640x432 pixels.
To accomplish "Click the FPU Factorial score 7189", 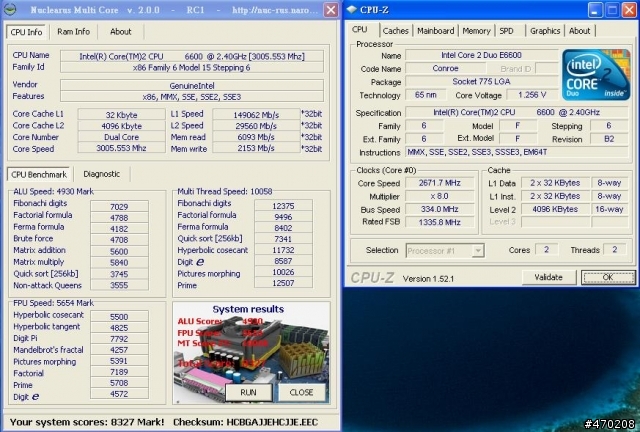I will (x=119, y=372).
